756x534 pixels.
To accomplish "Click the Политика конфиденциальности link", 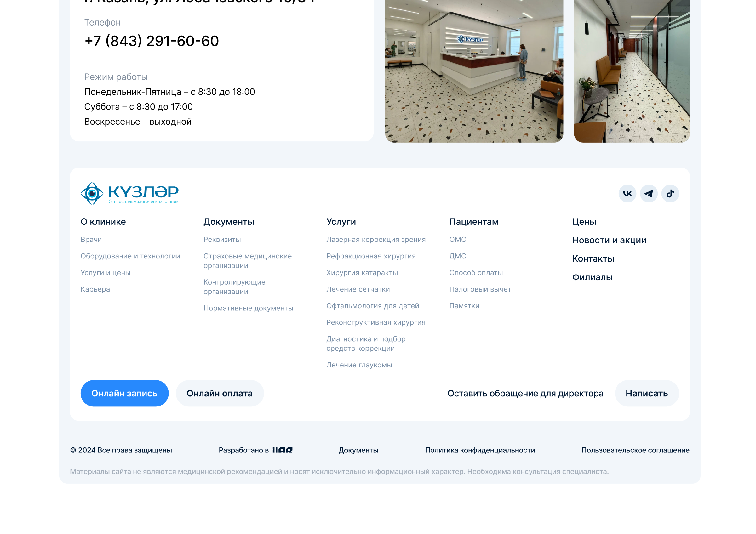I will (x=480, y=450).
